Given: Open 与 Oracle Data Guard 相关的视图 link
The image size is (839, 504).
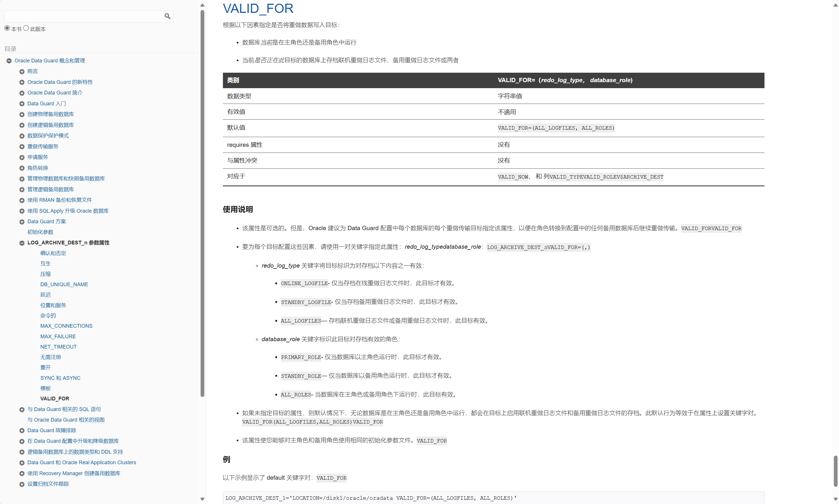Looking at the screenshot, I should pos(66,420).
